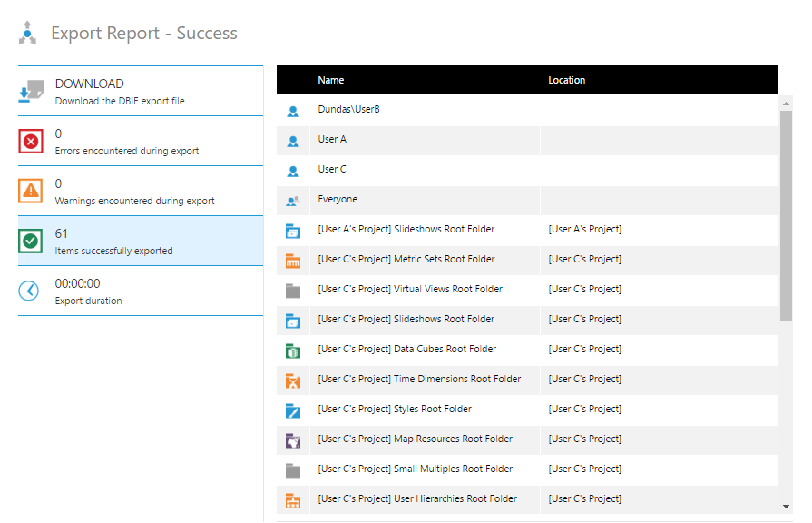The width and height of the screenshot is (812, 523).
Task: Click the Everyone group icon
Action: [x=293, y=201]
